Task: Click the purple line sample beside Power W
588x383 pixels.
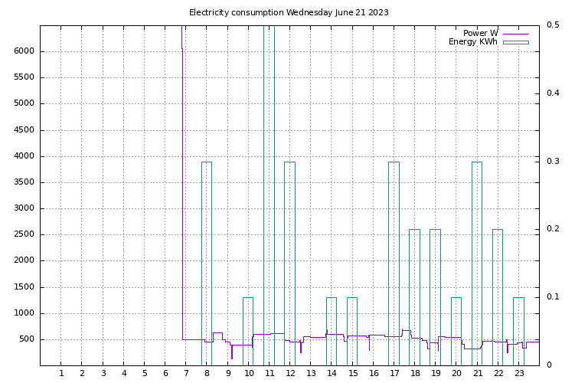Action: pos(516,34)
